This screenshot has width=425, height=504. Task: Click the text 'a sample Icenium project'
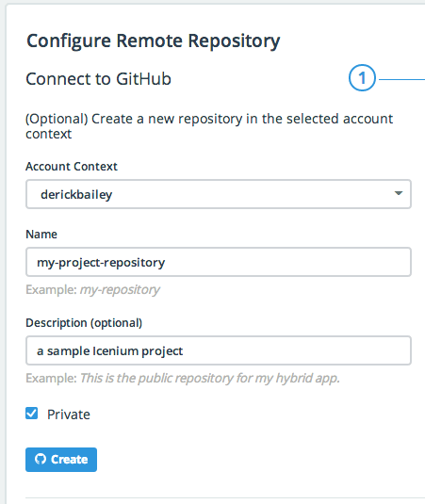point(110,351)
